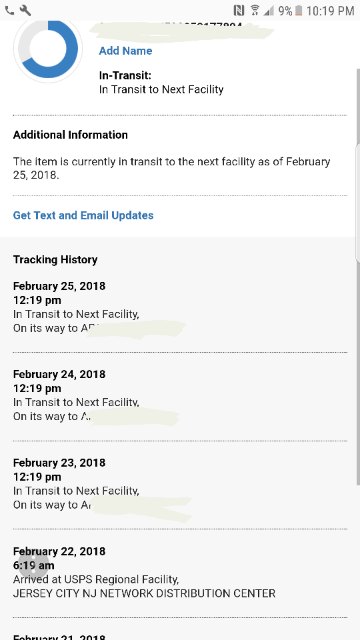The image size is (360, 640).
Task: Tap the blue delivery progress ring
Action: coord(48,48)
